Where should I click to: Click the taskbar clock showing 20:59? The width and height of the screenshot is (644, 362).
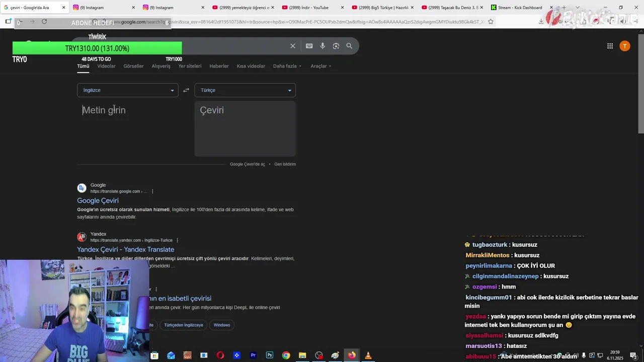(x=615, y=355)
